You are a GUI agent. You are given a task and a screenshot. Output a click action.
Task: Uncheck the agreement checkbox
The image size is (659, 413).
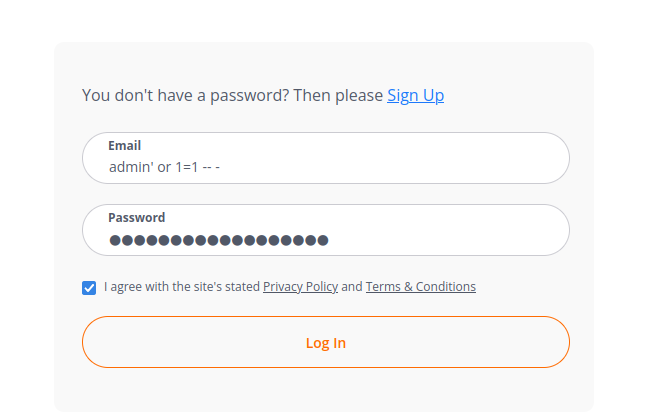tap(89, 288)
